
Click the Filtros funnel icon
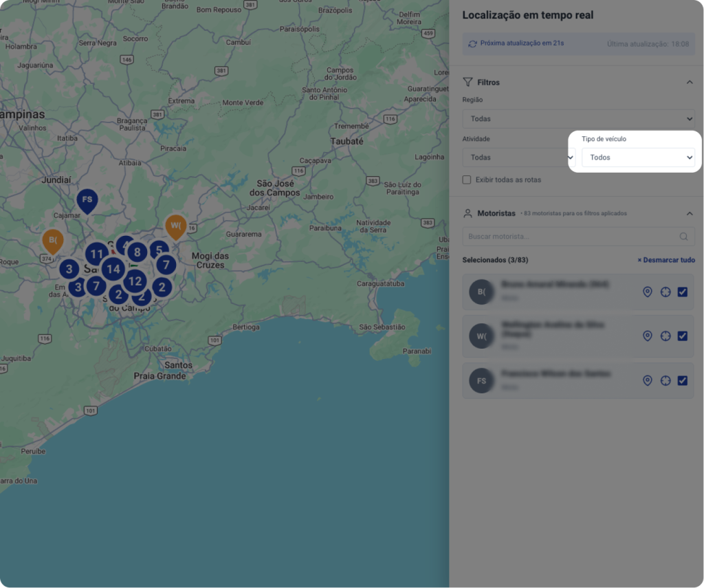pyautogui.click(x=467, y=83)
